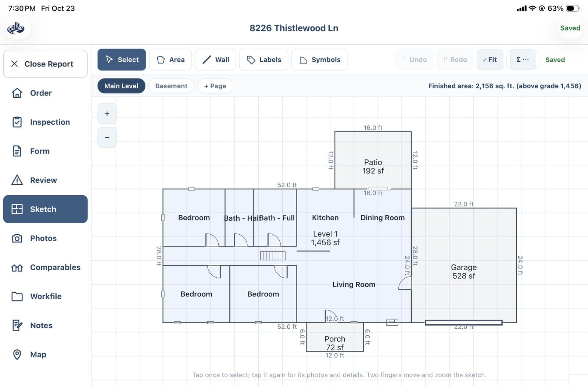Tap the app logo icon
Image resolution: width=588 pixels, height=386 pixels.
coord(16,28)
